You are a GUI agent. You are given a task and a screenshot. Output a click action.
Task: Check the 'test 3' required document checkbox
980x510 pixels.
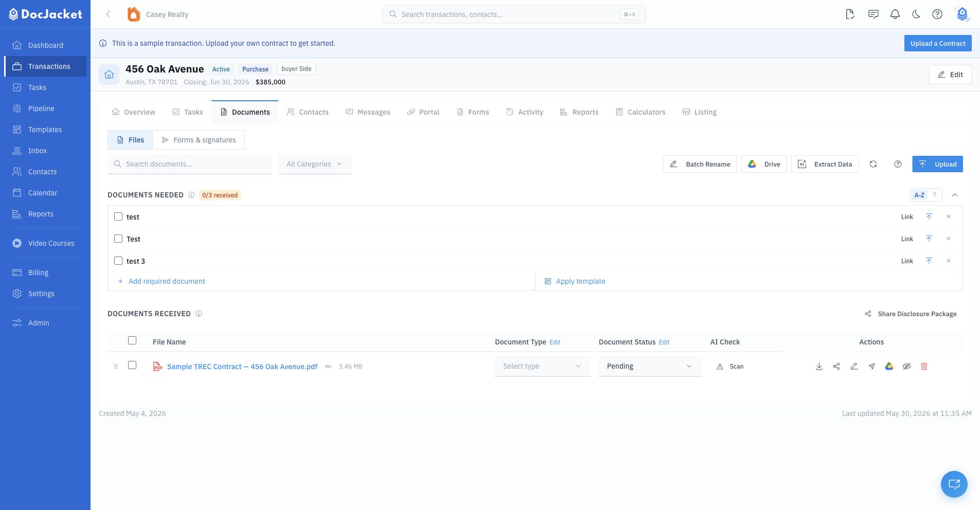tap(118, 261)
